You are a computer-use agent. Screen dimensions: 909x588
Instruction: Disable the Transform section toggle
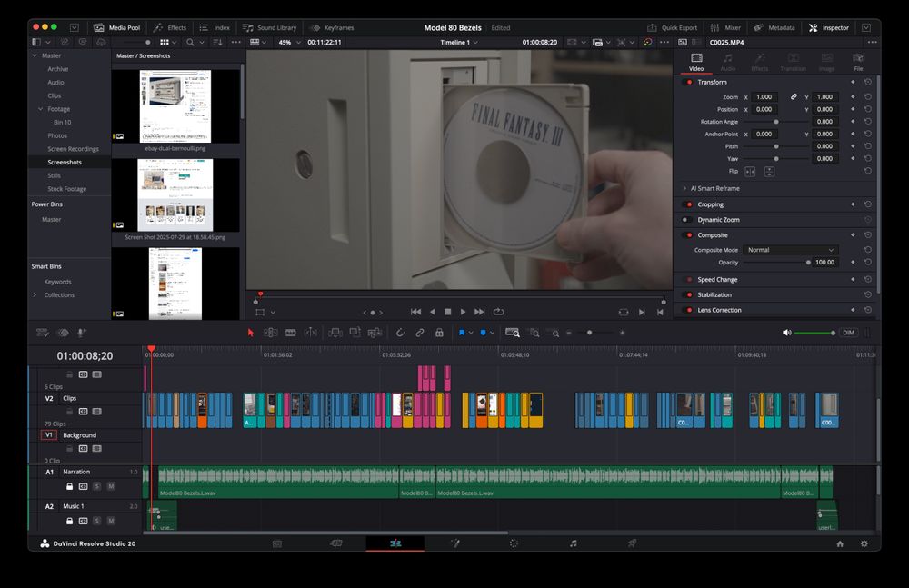coord(689,83)
